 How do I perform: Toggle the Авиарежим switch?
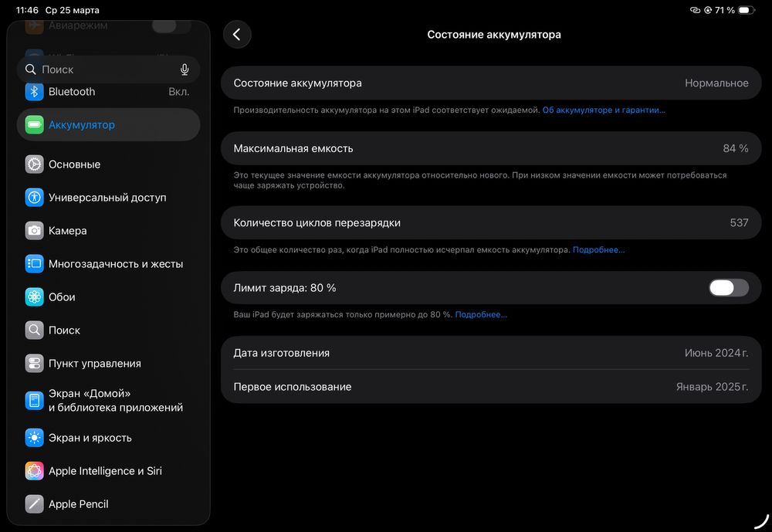click(x=171, y=25)
